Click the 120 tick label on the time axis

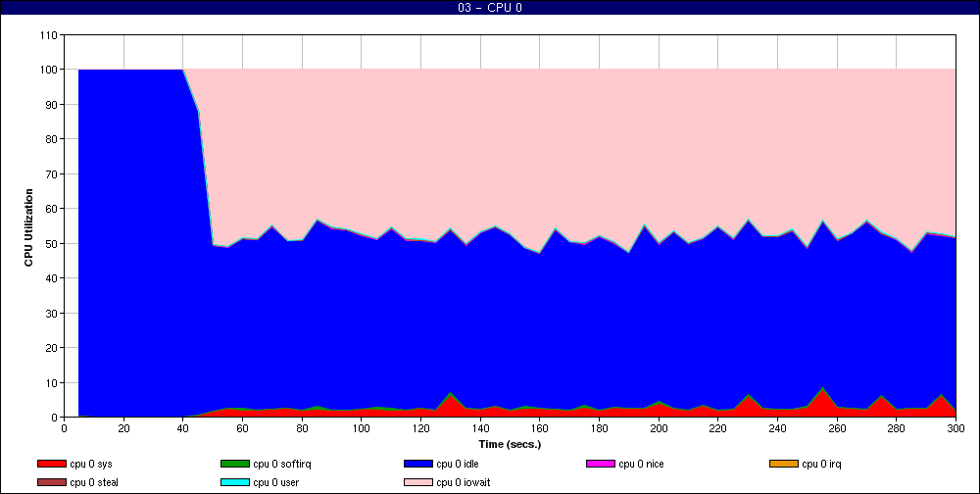pyautogui.click(x=420, y=428)
